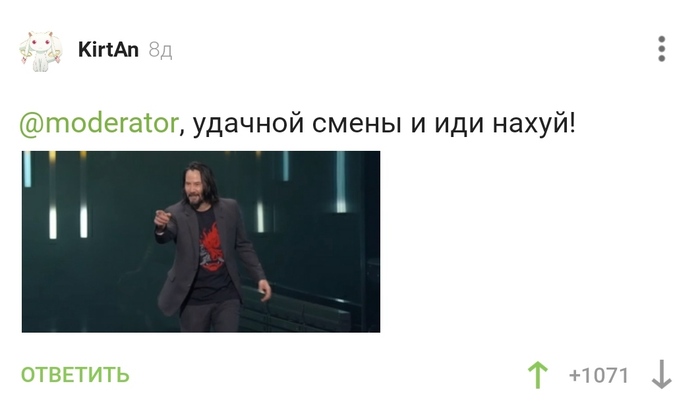The image size is (700, 415).
Task: Open the commenter's anime-style profile picture
Action: tap(40, 51)
